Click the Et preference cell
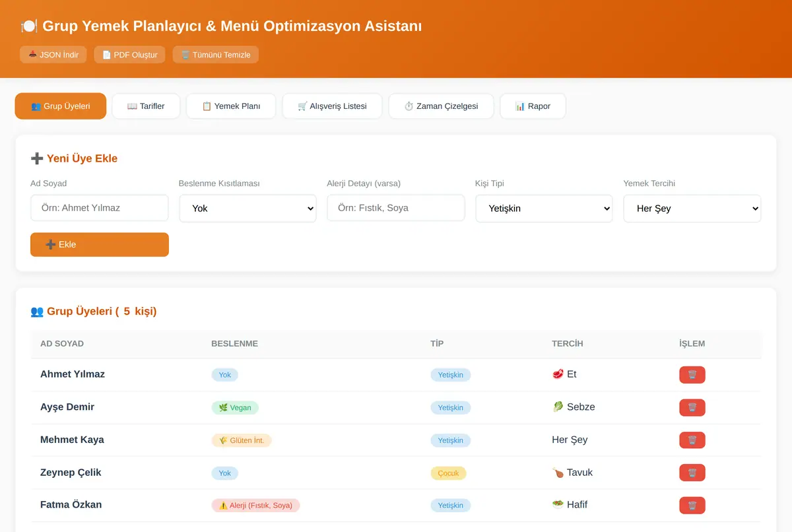The height and width of the screenshot is (532, 792). 564,374
